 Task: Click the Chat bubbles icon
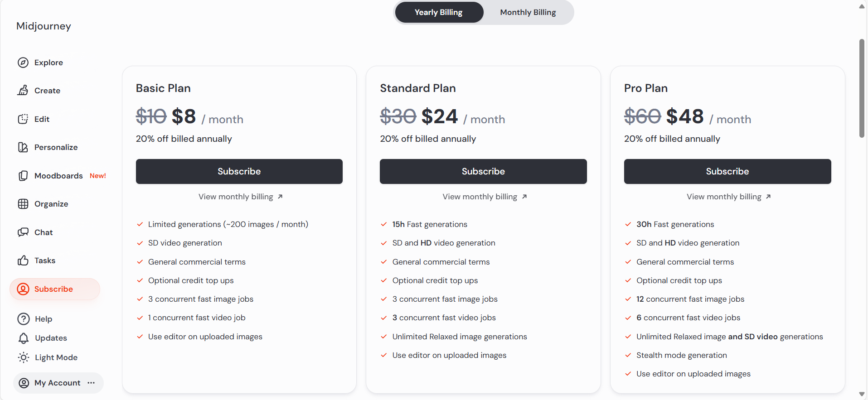pyautogui.click(x=23, y=232)
